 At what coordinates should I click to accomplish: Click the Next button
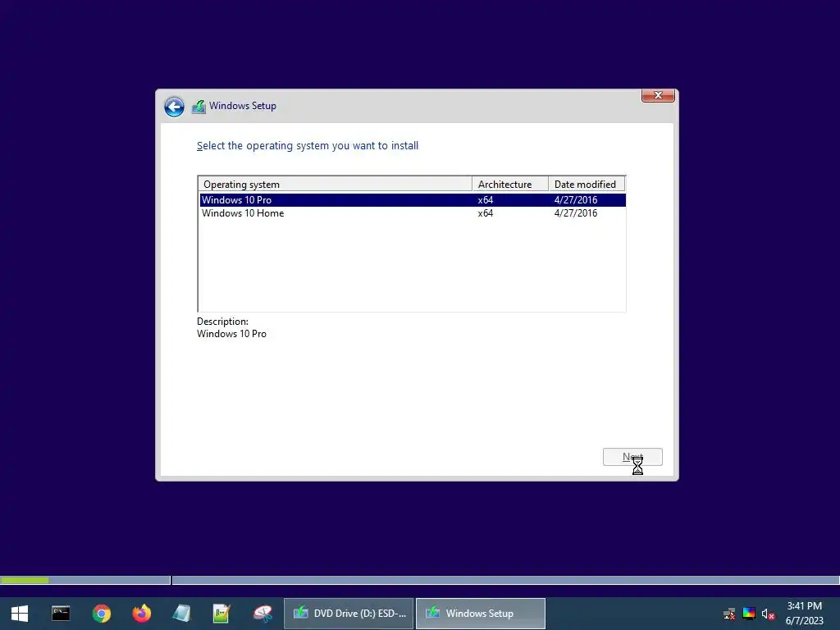[x=632, y=457]
